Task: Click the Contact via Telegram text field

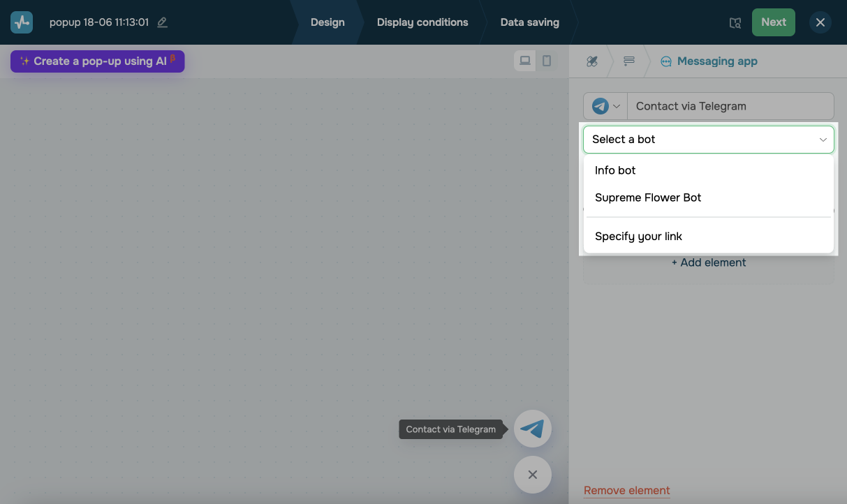Action: pyautogui.click(x=730, y=106)
